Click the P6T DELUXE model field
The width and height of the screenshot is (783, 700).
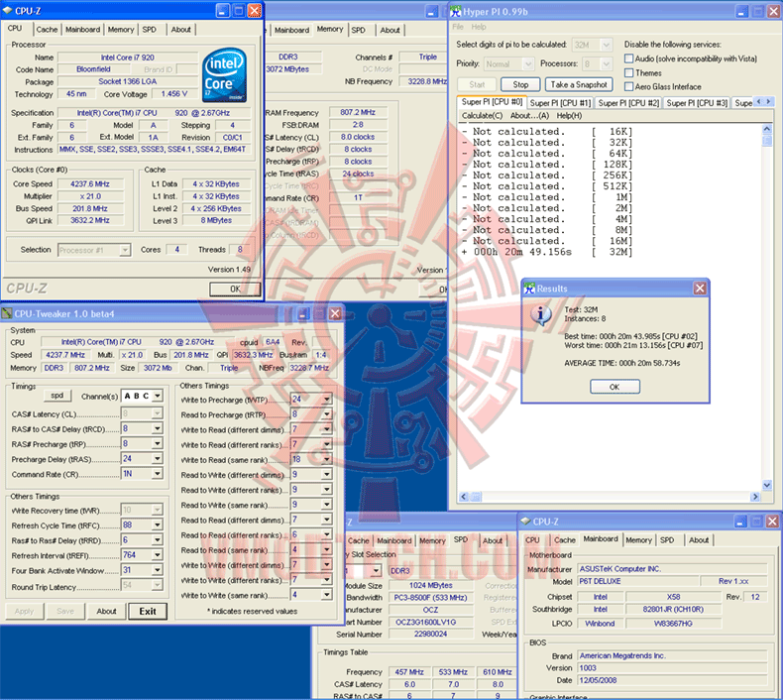[x=637, y=582]
